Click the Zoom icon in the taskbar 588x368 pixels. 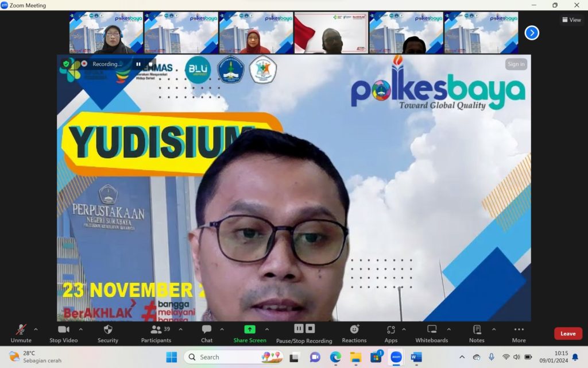[x=396, y=357]
